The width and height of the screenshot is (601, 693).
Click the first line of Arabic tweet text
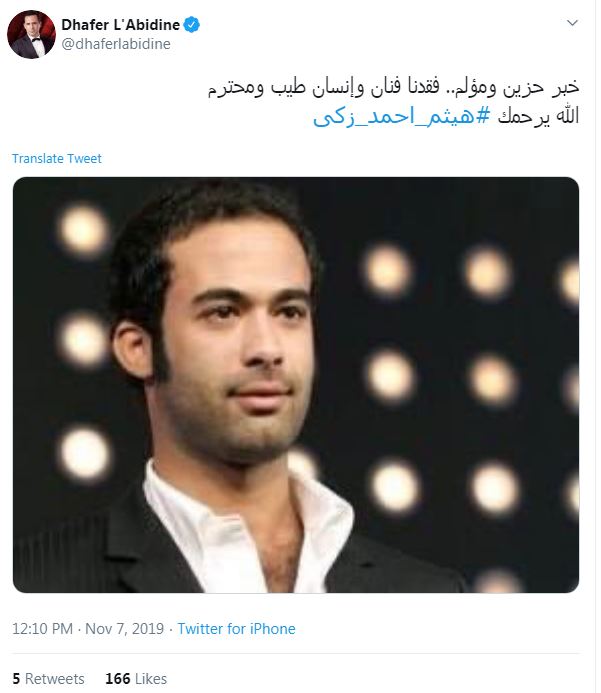(393, 87)
